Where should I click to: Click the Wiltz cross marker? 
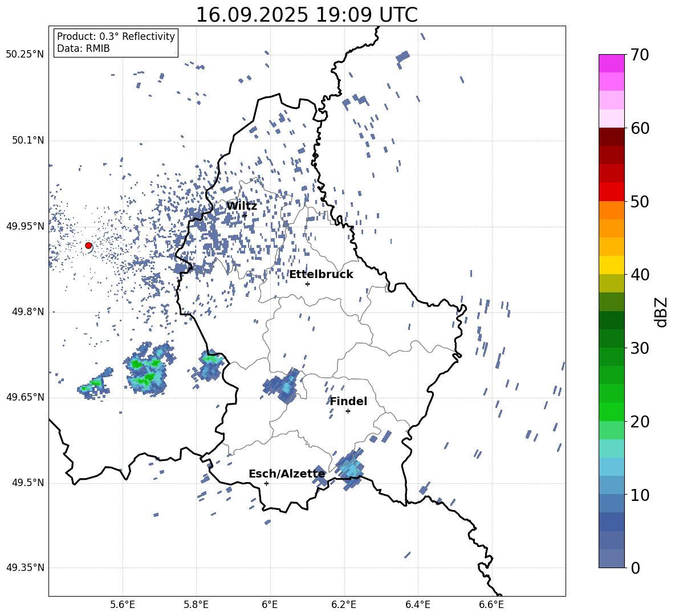tap(245, 215)
